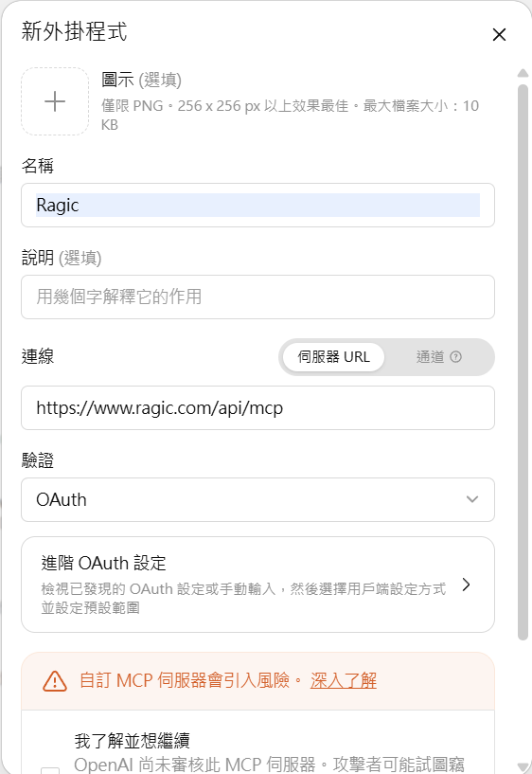532x774 pixels.
Task: Switch connection mode to 通道
Action: click(438, 357)
